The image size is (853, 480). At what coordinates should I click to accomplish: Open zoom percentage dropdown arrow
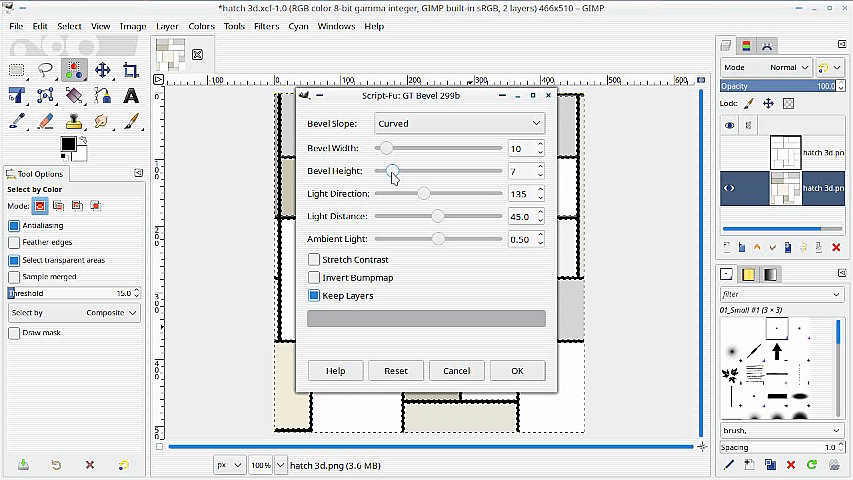pyautogui.click(x=280, y=465)
